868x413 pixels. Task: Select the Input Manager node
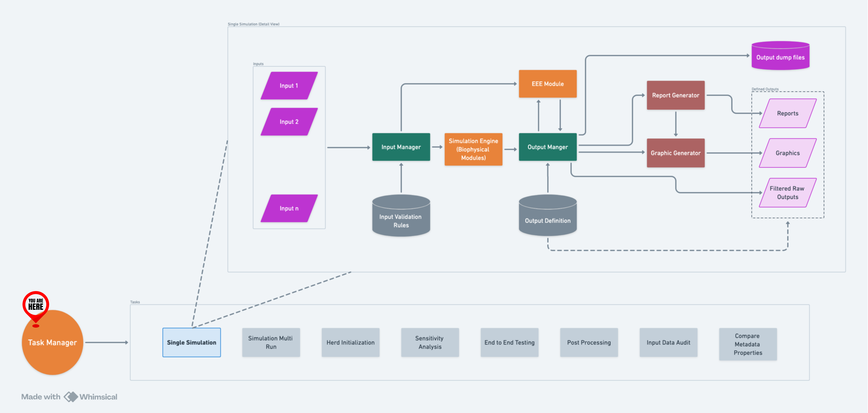(x=401, y=147)
